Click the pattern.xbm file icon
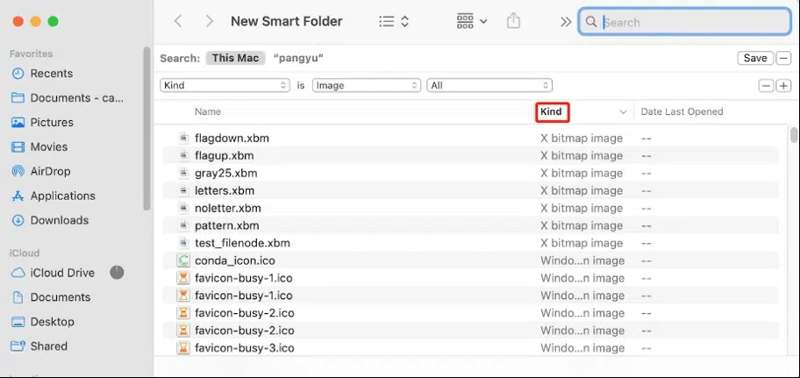 click(183, 225)
